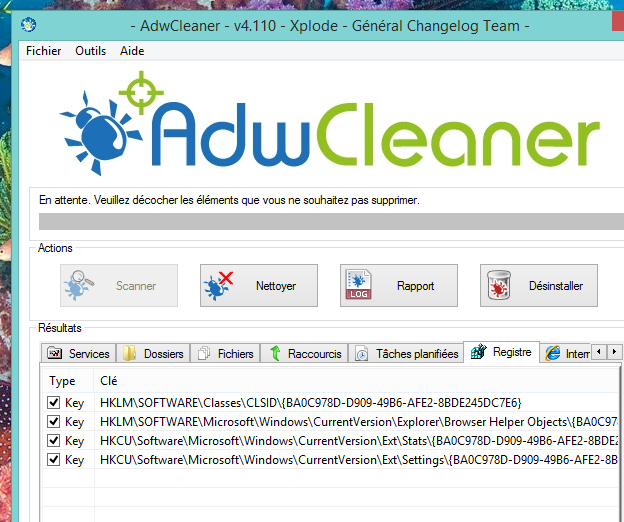Select the Registre tab
This screenshot has height=522, width=624.
pos(501,352)
